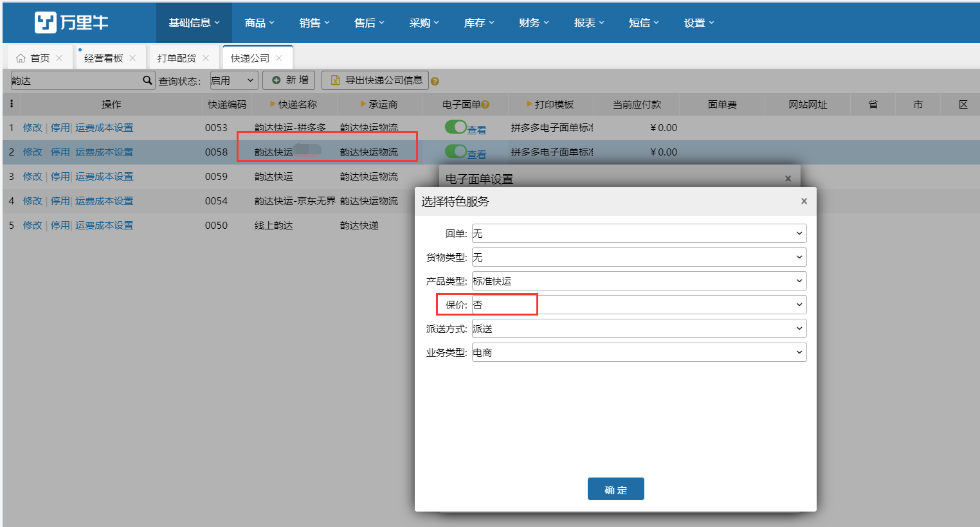This screenshot has width=980, height=527.
Task: Click code cell 0059
Action: [x=216, y=176]
